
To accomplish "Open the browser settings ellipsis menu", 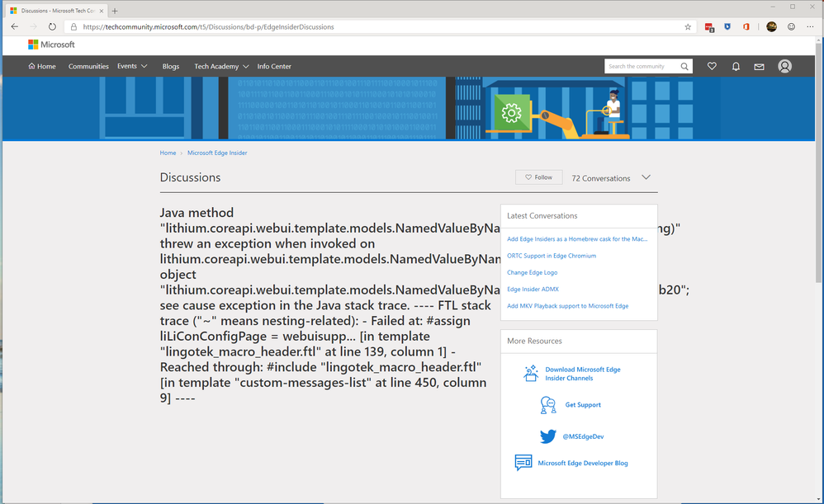I will pyautogui.click(x=810, y=26).
